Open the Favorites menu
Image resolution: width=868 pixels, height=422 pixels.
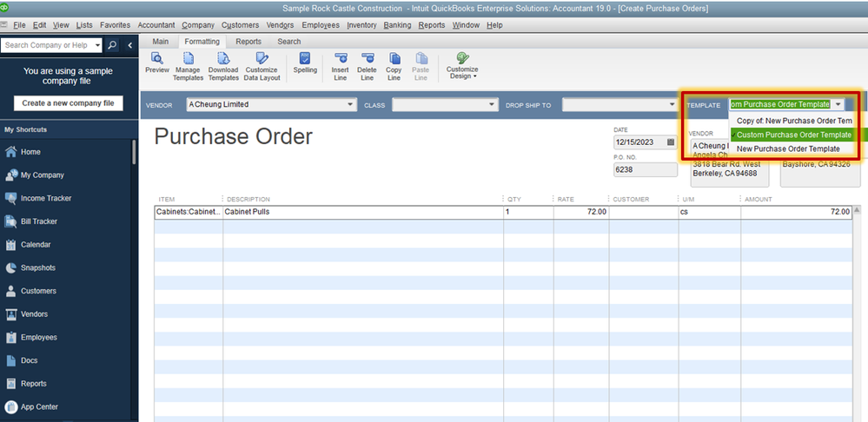116,25
